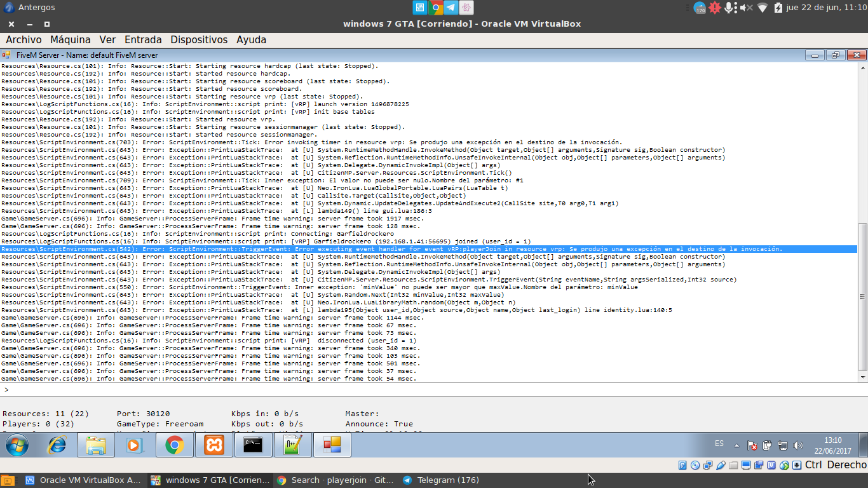Click the Windows clock showing 13:10
The height and width of the screenshot is (488, 868).
(833, 445)
